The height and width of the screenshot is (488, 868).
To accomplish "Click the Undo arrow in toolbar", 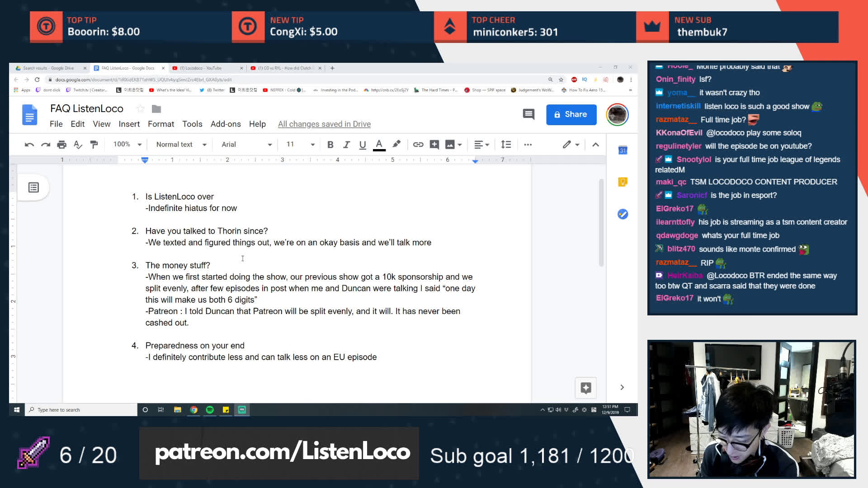I will (29, 145).
